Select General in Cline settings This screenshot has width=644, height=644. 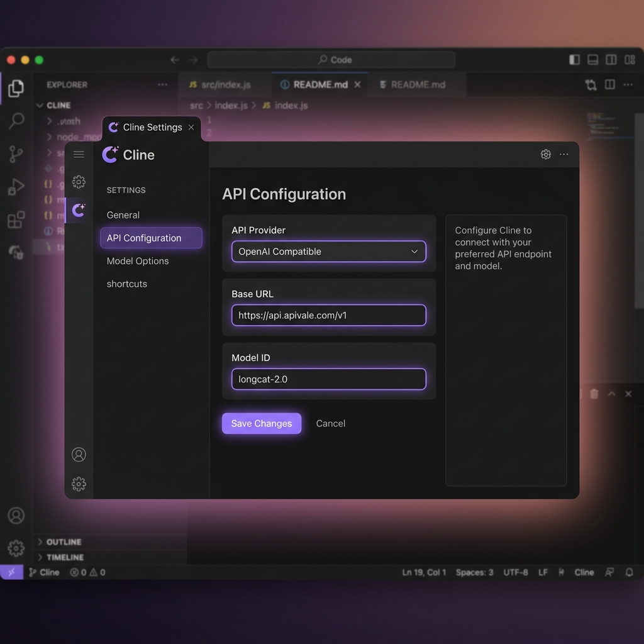click(x=123, y=215)
